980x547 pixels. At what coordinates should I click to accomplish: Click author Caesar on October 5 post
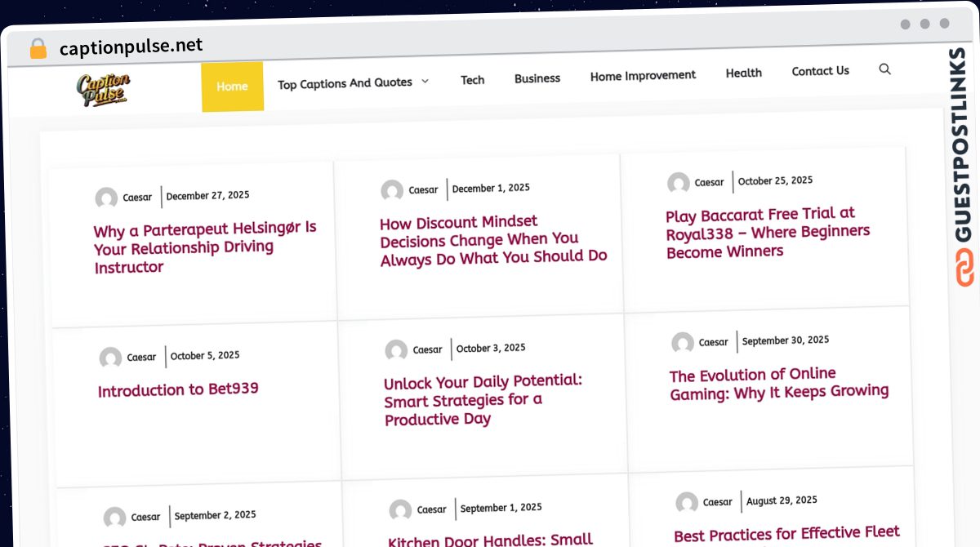(141, 358)
